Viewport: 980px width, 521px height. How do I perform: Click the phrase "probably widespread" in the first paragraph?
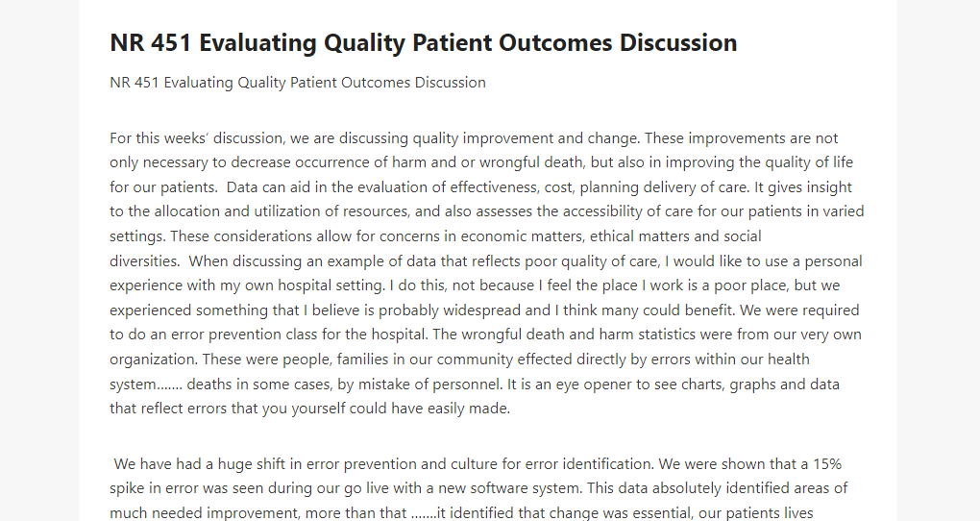pos(450,310)
